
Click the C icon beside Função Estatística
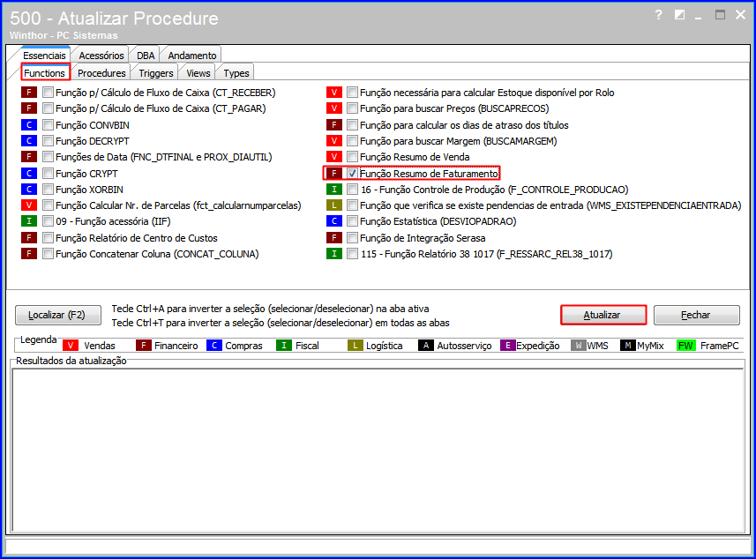point(334,221)
